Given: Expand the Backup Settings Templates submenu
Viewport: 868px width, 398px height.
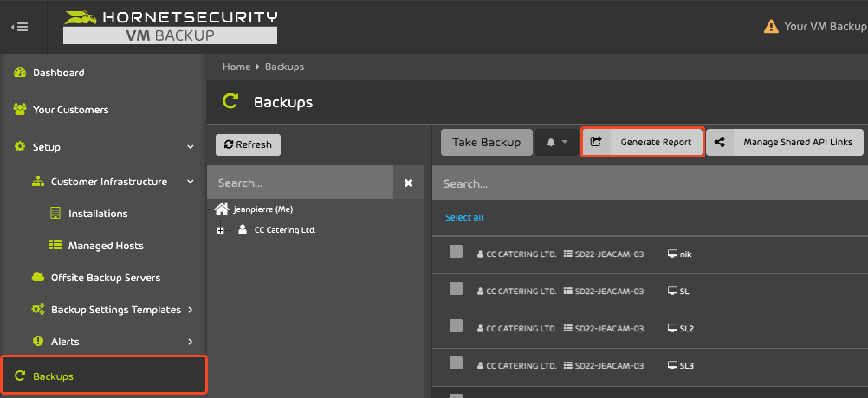Looking at the screenshot, I should click(x=191, y=310).
